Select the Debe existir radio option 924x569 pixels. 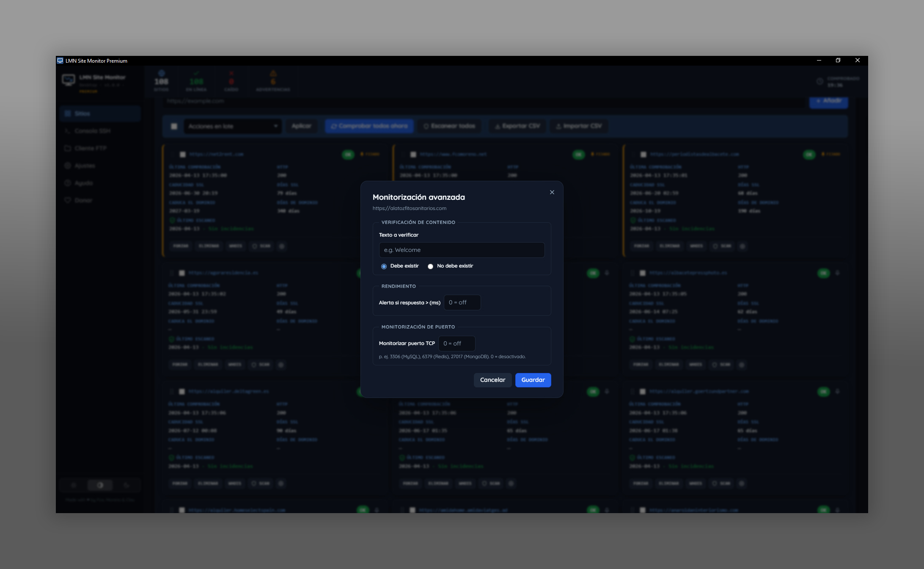pyautogui.click(x=384, y=266)
